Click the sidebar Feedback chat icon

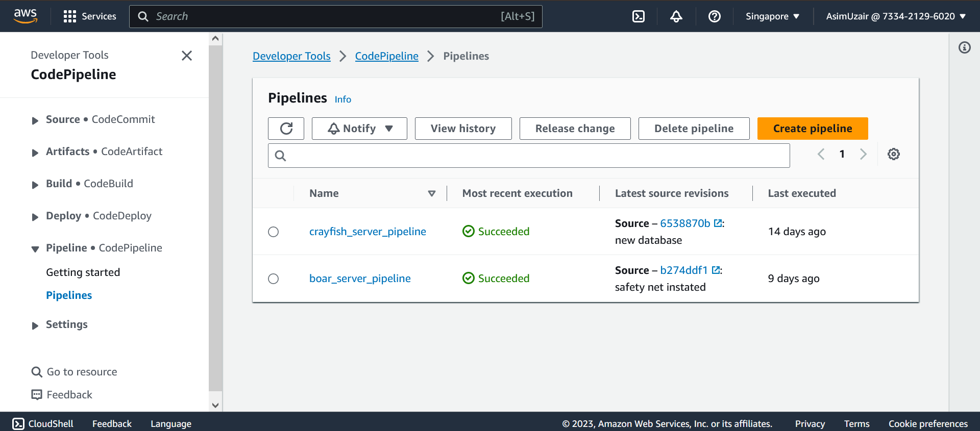(x=37, y=395)
